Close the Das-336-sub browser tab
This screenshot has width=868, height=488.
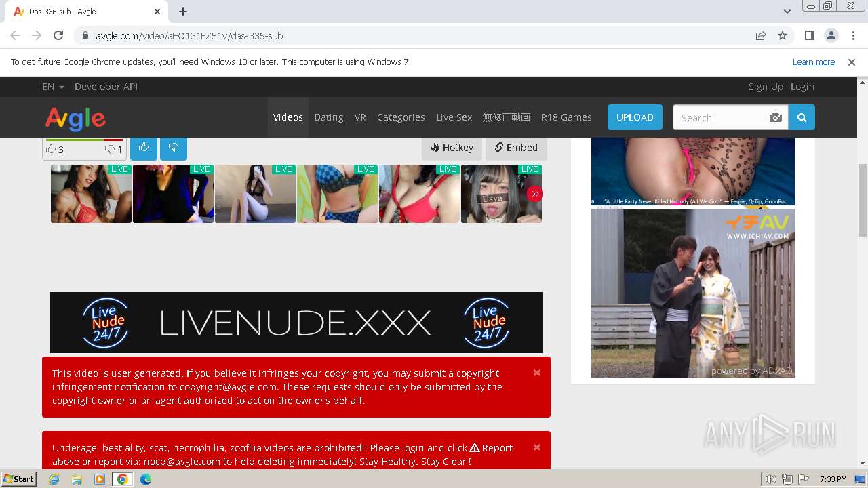157,12
